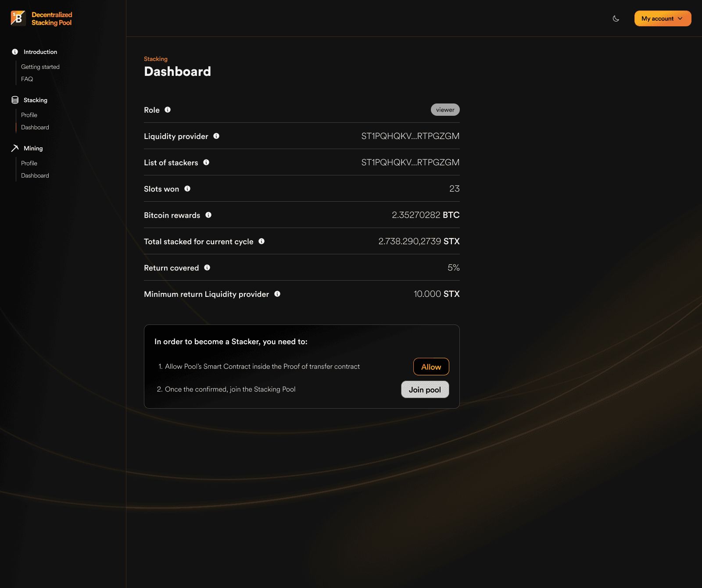Viewport: 702px width, 588px height.
Task: Expand the Mining section in sidebar
Action: tap(33, 148)
